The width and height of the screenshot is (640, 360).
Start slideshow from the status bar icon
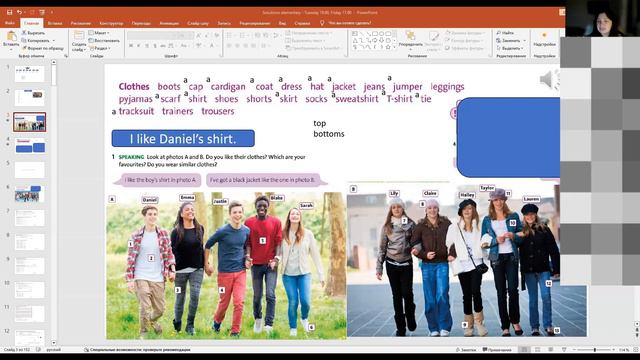click(x=564, y=350)
